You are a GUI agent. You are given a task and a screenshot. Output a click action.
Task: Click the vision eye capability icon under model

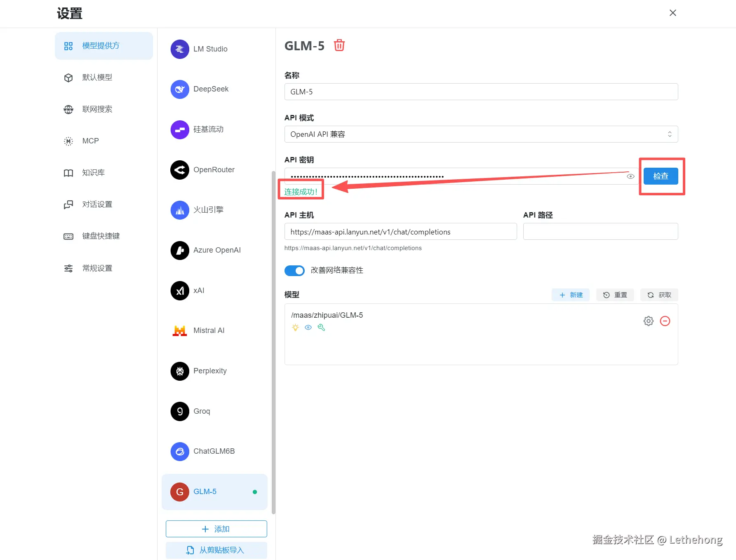click(x=308, y=328)
